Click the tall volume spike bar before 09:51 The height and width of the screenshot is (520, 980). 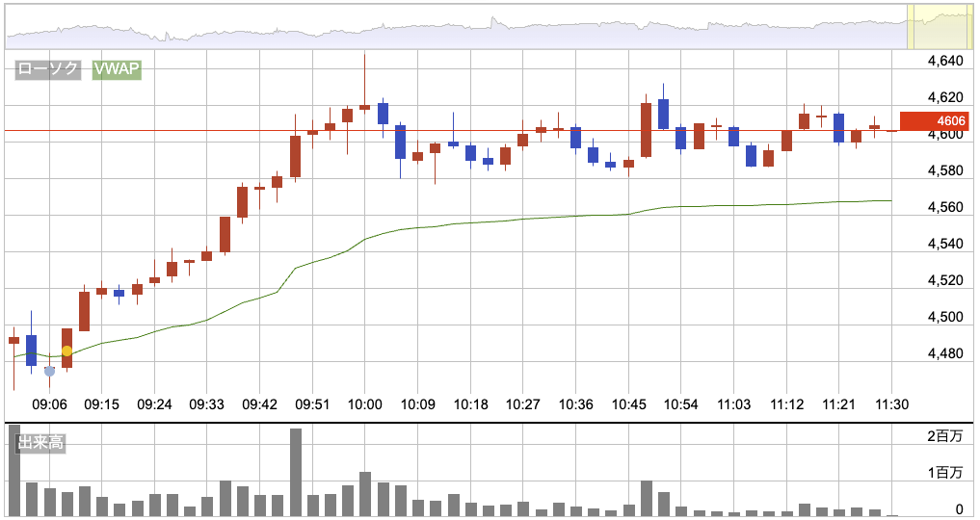tap(296, 472)
